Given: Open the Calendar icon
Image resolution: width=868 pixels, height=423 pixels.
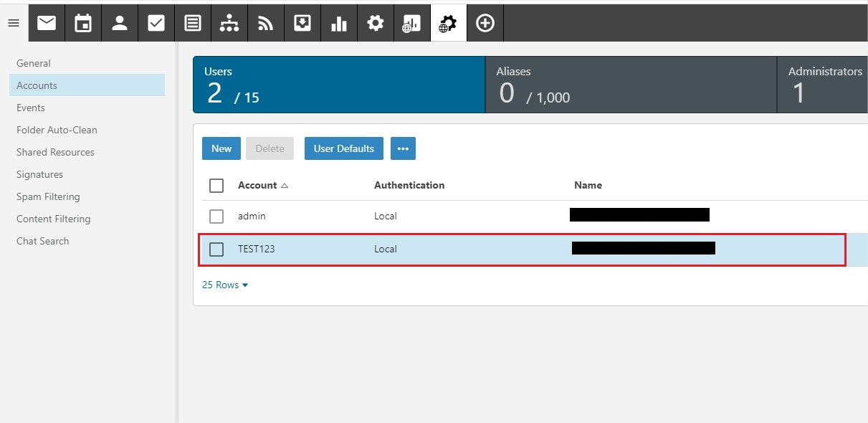Looking at the screenshot, I should click(x=83, y=23).
